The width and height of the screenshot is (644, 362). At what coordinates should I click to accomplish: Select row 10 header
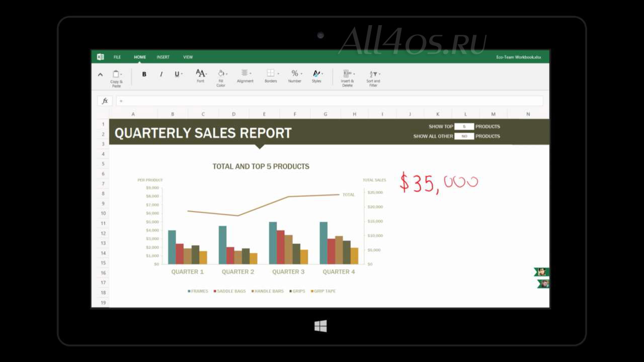103,213
